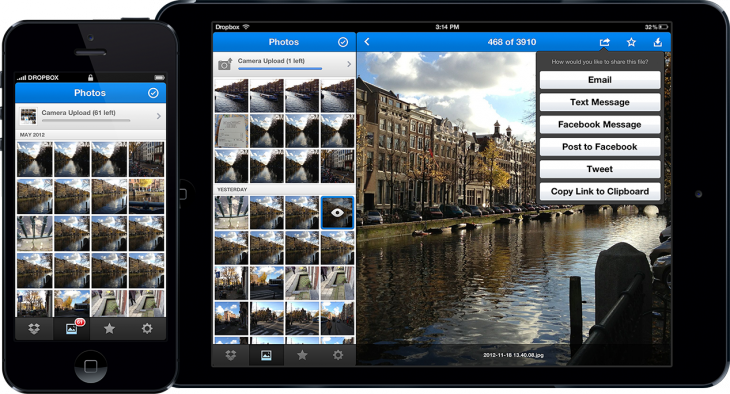Tap the eye-marked selected thumbnail on iPad
Viewport: 730px width, 394px height.
click(338, 212)
